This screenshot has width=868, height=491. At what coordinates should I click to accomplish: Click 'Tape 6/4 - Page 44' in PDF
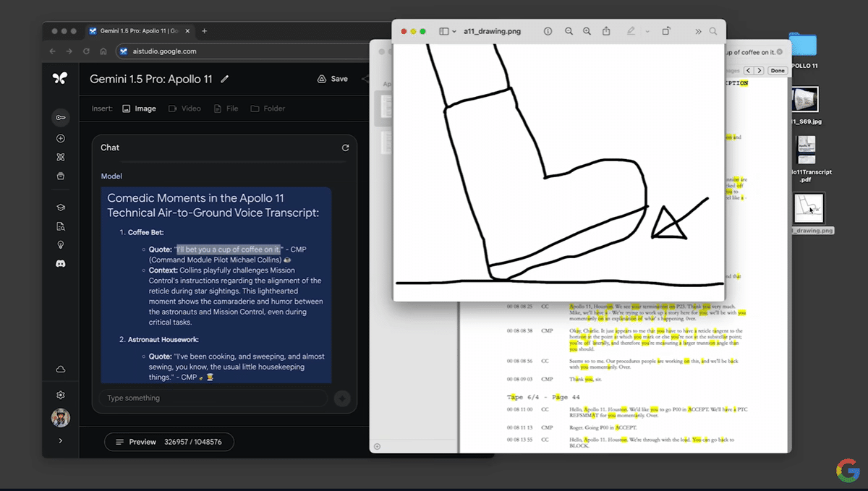543,398
